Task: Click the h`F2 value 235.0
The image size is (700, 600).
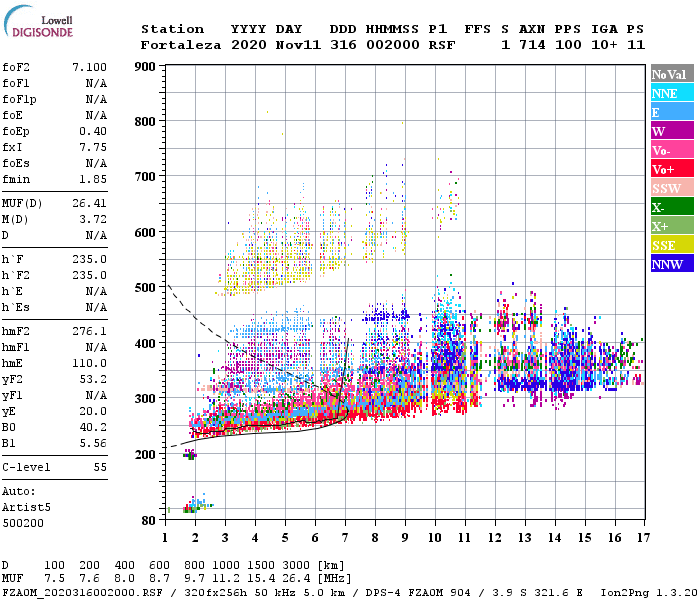Action: (x=90, y=275)
